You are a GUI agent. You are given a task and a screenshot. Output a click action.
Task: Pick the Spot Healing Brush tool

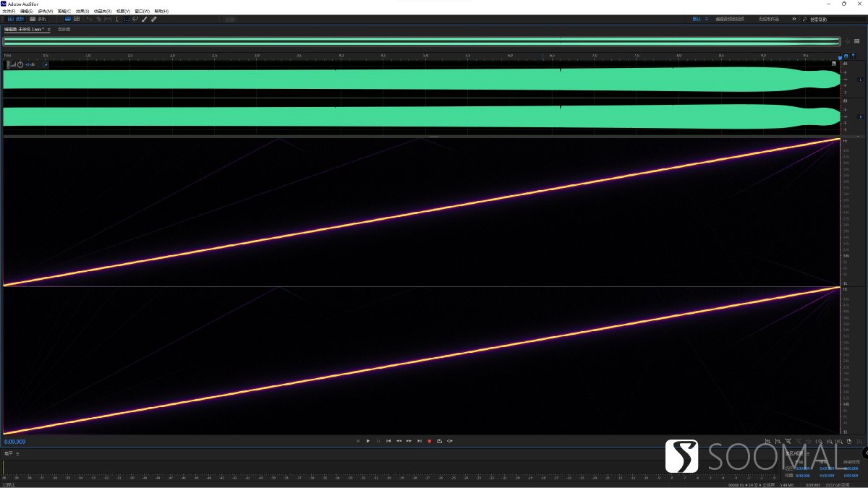click(153, 19)
